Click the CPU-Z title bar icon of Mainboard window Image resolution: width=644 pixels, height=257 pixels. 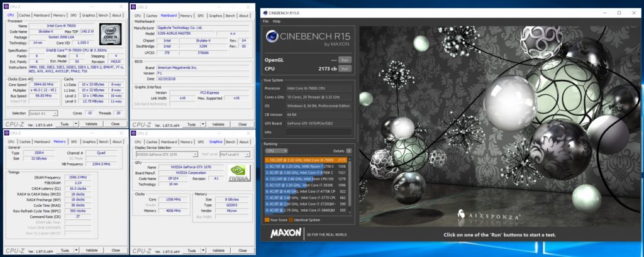[135, 6]
